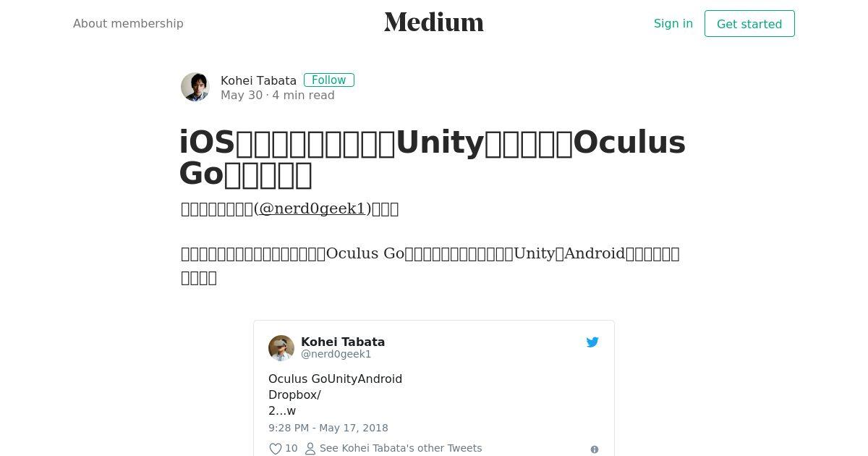
Task: Open @nerd0geek1 handle in tweet card
Action: point(336,354)
